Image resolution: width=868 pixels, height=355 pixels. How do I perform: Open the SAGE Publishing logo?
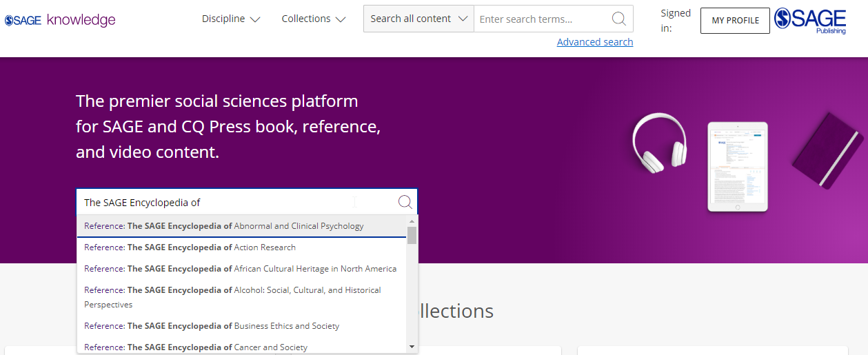click(x=810, y=21)
